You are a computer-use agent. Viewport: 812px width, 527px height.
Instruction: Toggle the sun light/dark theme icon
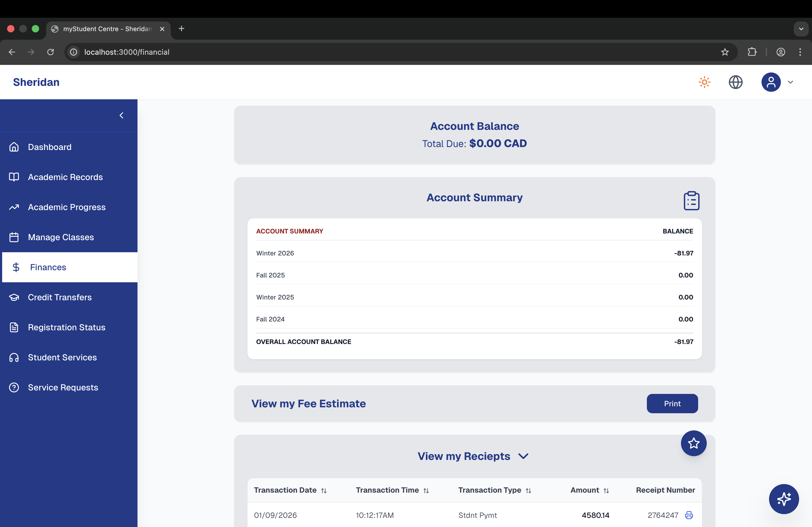click(x=704, y=82)
